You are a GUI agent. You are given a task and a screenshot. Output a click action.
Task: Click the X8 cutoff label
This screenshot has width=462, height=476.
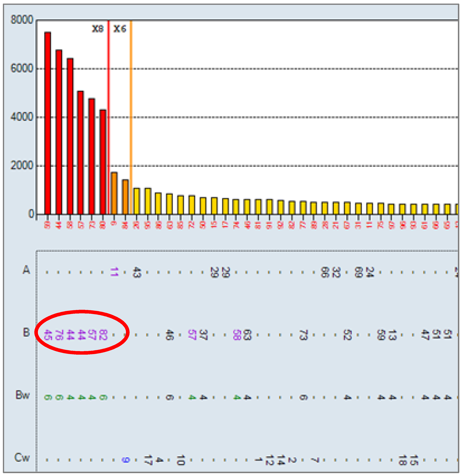98,29
